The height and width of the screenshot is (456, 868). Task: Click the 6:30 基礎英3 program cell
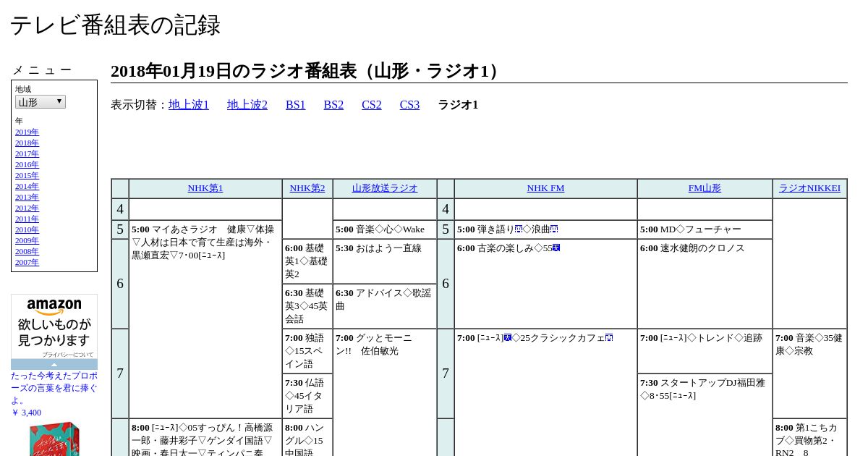coord(307,306)
